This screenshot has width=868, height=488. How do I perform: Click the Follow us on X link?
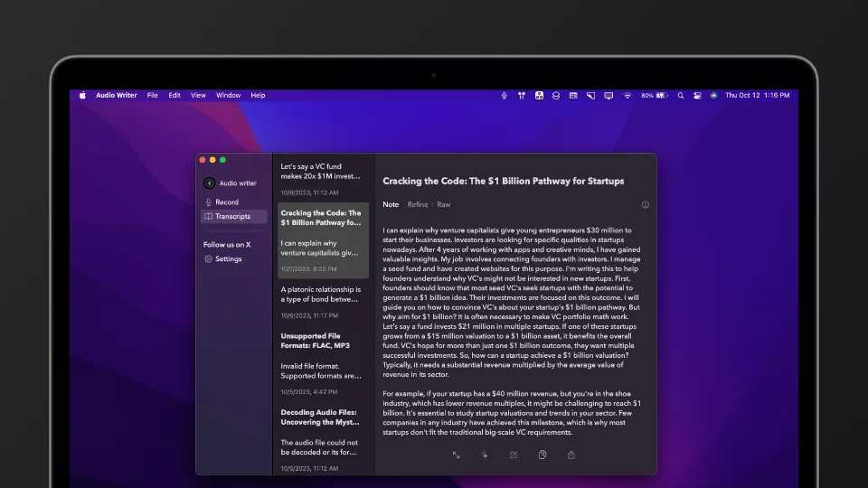point(227,245)
